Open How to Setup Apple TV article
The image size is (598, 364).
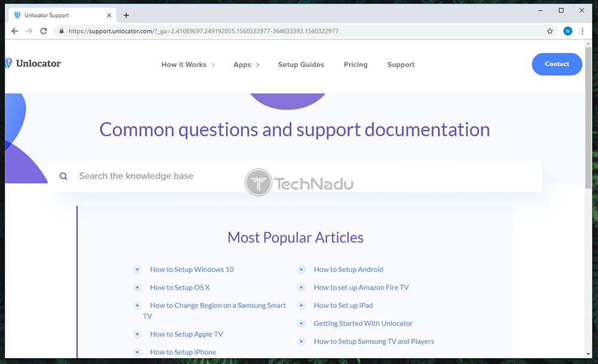coord(187,334)
